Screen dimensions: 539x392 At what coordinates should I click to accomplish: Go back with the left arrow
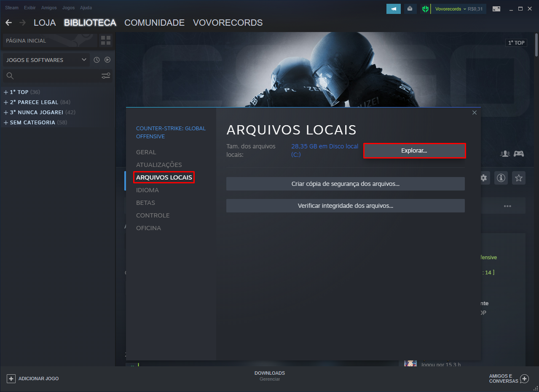point(8,22)
